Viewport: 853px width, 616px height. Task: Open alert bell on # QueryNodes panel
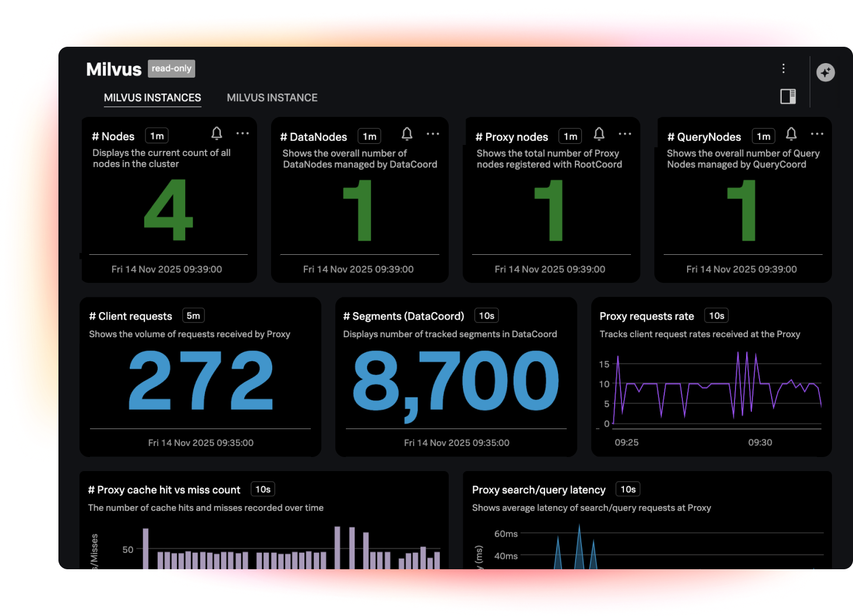pyautogui.click(x=791, y=134)
